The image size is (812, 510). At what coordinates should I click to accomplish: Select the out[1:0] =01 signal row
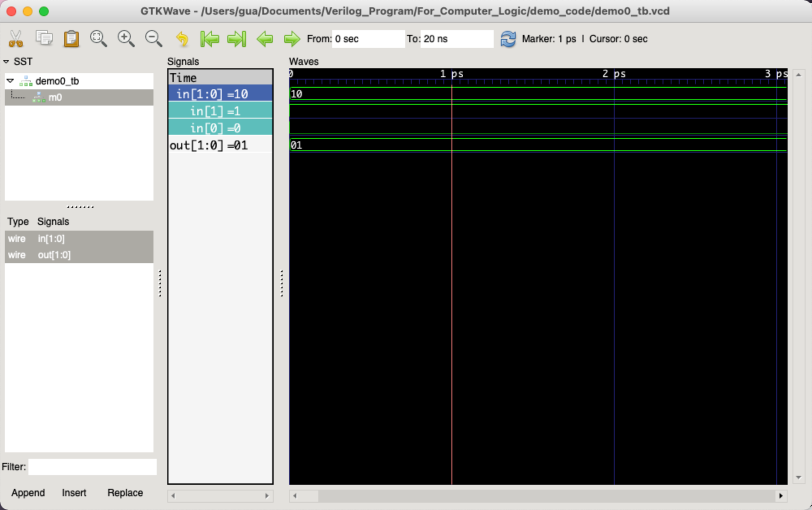(220, 145)
